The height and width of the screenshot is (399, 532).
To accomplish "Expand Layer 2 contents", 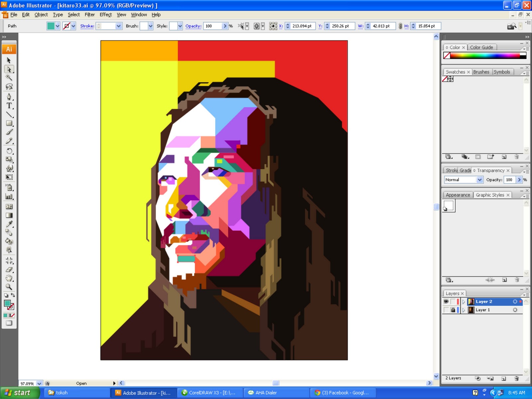I will 464,302.
